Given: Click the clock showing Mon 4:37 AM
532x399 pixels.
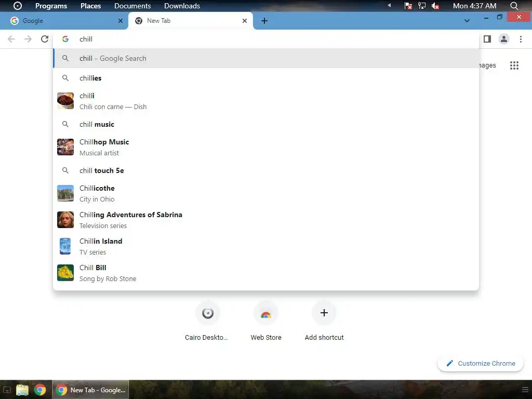Looking at the screenshot, I should (x=474, y=6).
